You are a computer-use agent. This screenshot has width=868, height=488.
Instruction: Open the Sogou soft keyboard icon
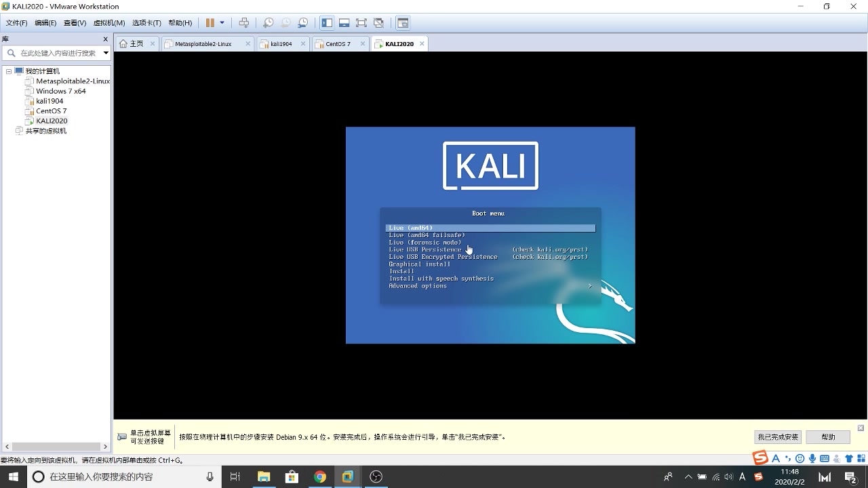point(825,458)
